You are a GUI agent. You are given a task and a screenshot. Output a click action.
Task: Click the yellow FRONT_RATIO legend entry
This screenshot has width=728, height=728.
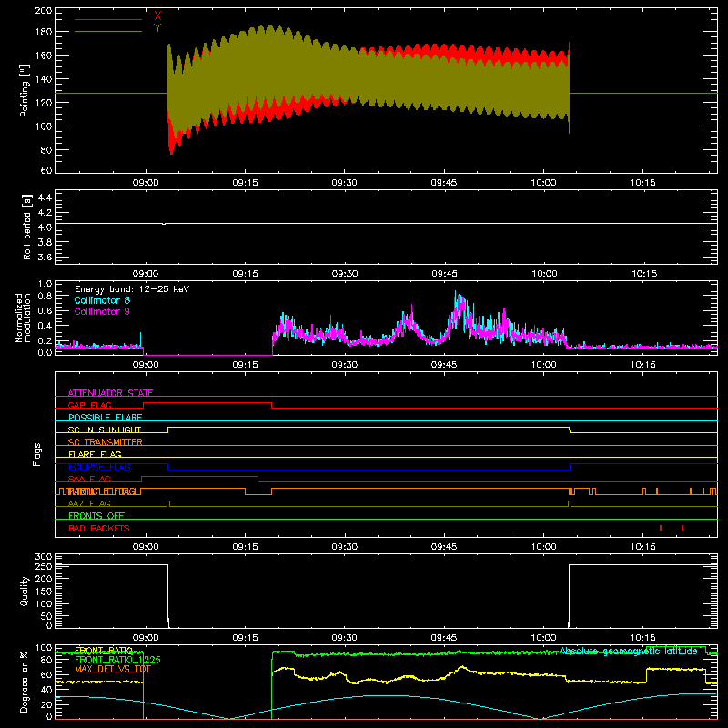[104, 650]
